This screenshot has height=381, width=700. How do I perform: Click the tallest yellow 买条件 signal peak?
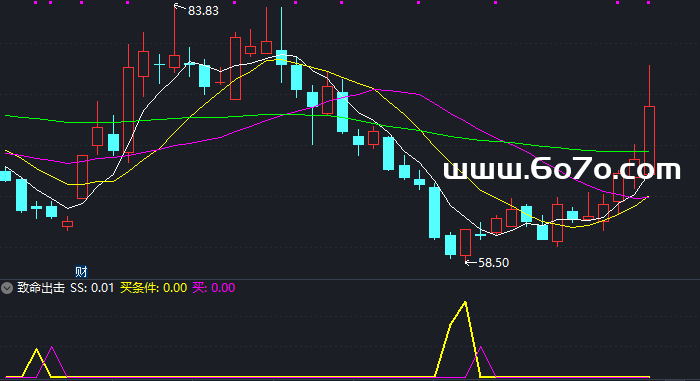pos(465,304)
